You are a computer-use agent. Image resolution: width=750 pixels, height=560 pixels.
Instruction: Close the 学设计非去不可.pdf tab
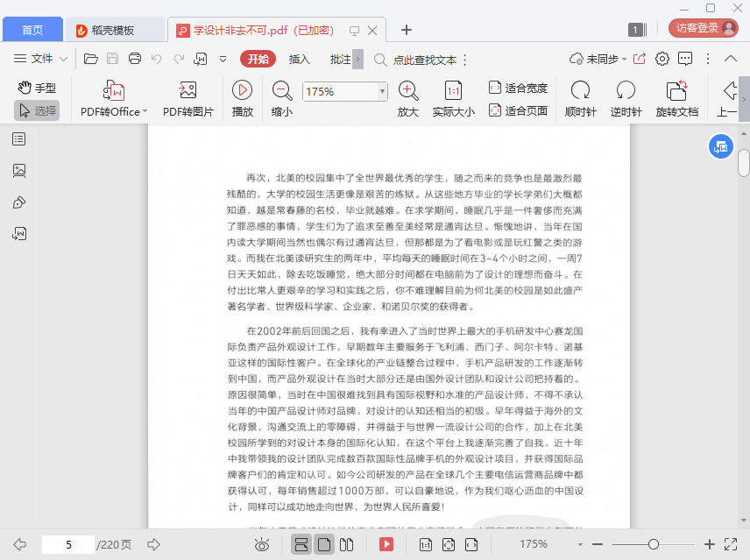pos(372,31)
